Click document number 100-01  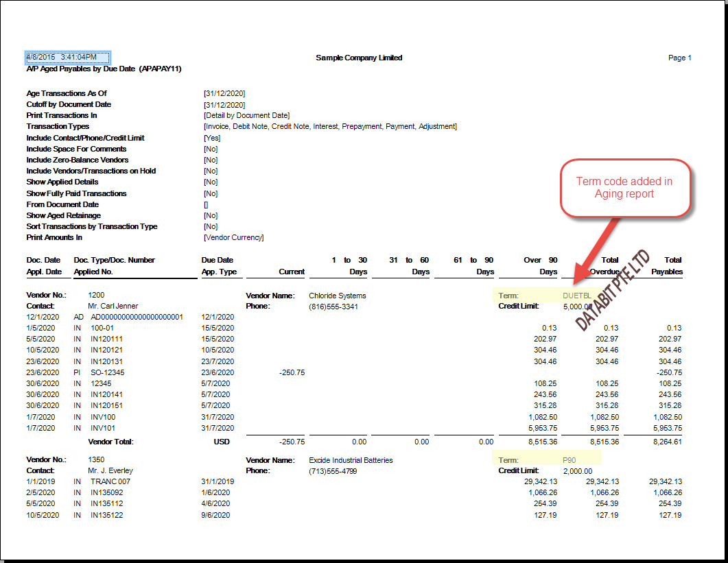102,328
